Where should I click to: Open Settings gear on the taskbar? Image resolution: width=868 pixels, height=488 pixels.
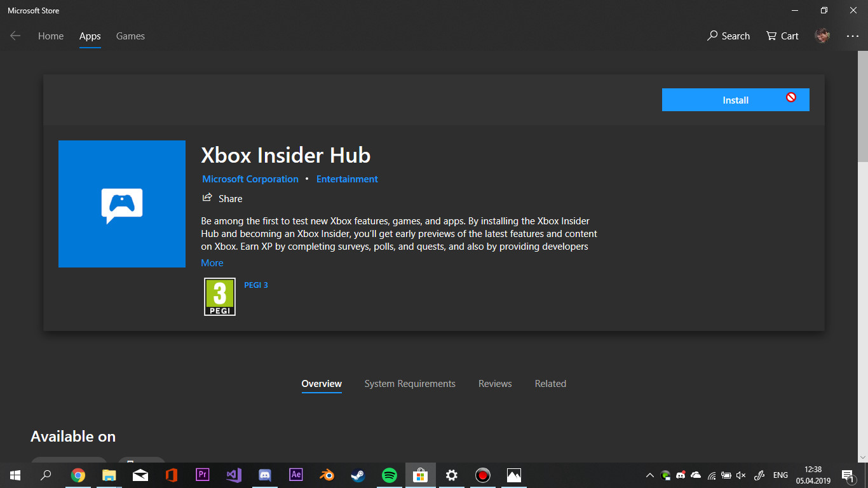click(452, 475)
